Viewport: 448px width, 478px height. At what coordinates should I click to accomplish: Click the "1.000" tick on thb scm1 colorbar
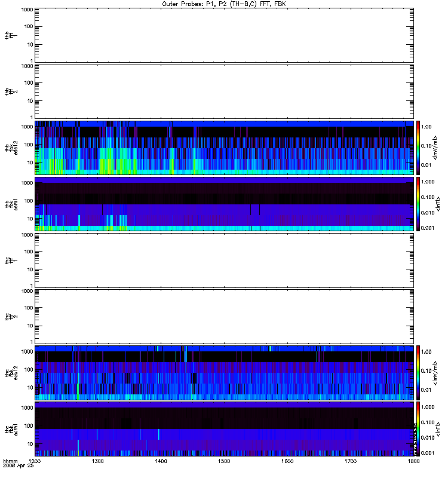tap(428, 182)
